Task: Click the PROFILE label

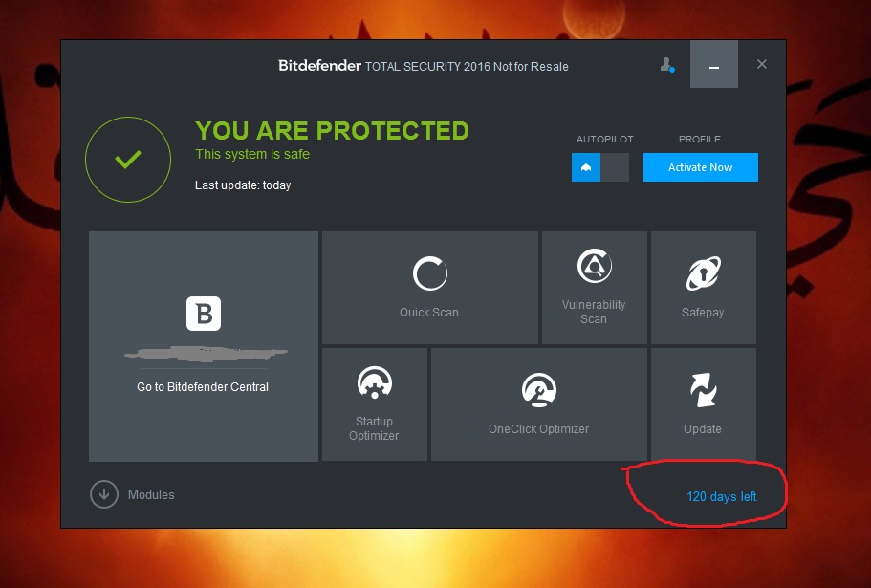Action: click(700, 140)
